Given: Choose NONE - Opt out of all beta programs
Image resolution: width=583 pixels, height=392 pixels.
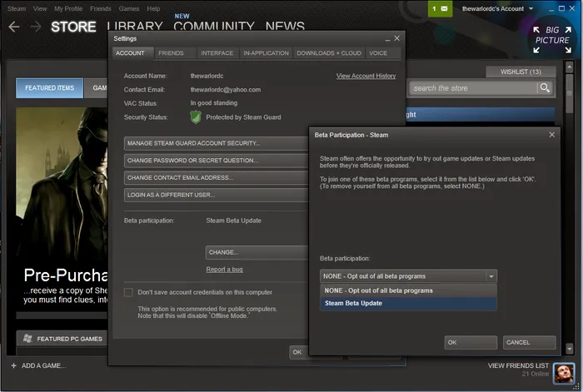Looking at the screenshot, I should (408, 290).
